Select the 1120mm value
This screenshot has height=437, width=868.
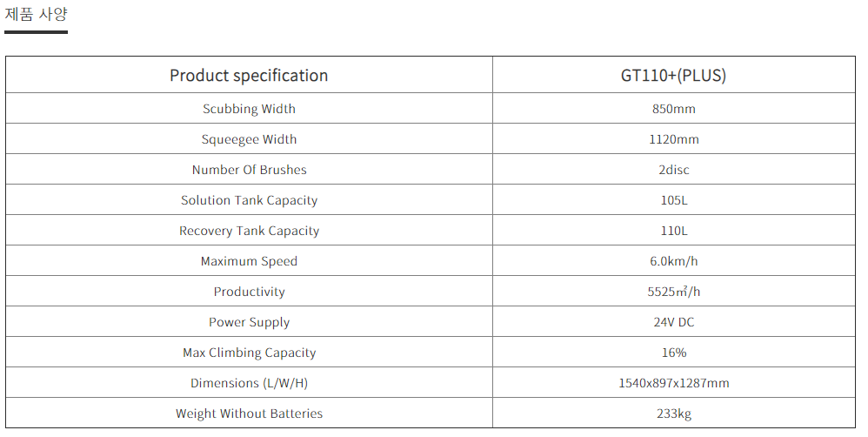click(673, 139)
